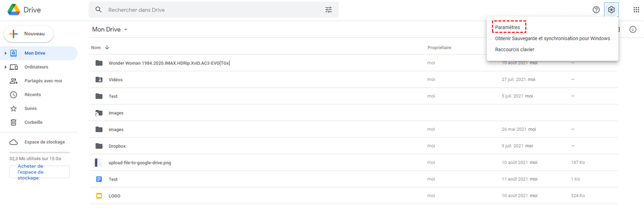644x212 pixels.
Task: Open Récents in sidebar
Action: coord(33,95)
